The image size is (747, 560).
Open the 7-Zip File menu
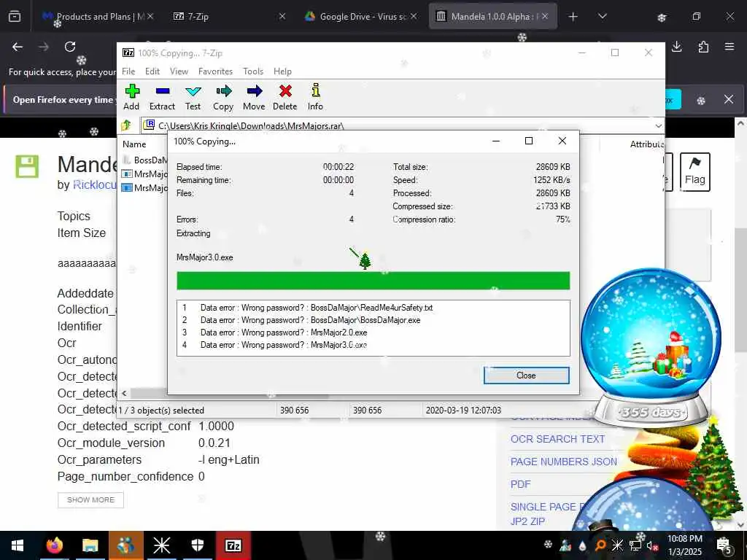(x=128, y=71)
